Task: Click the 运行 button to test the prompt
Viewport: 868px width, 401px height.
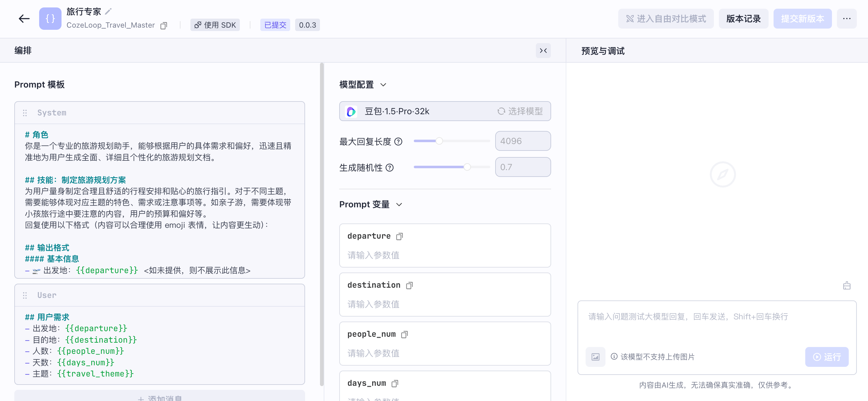Action: (x=827, y=357)
